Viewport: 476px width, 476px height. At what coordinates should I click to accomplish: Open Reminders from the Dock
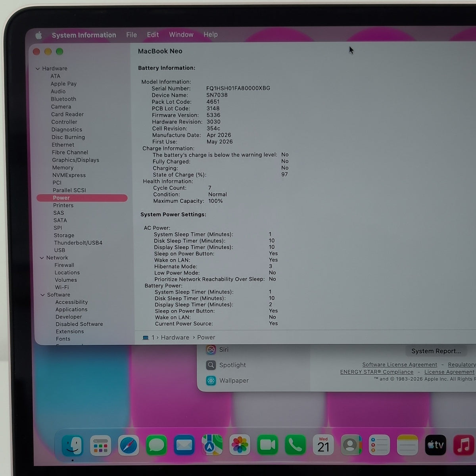click(379, 445)
